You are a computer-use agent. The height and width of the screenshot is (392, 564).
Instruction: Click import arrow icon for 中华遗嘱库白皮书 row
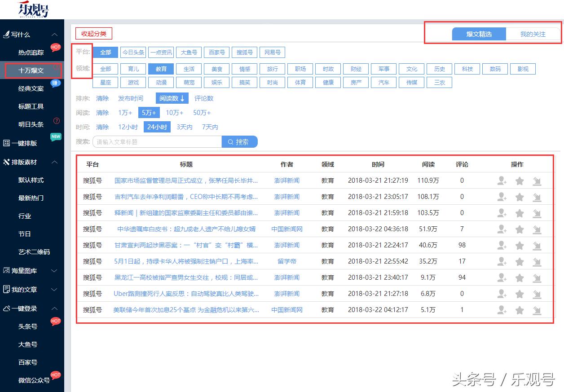[x=537, y=229]
